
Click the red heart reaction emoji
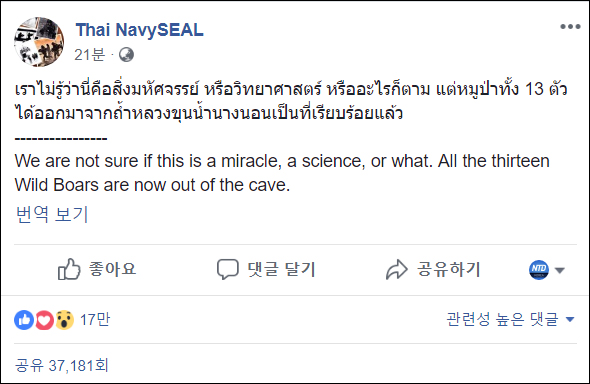[x=44, y=320]
